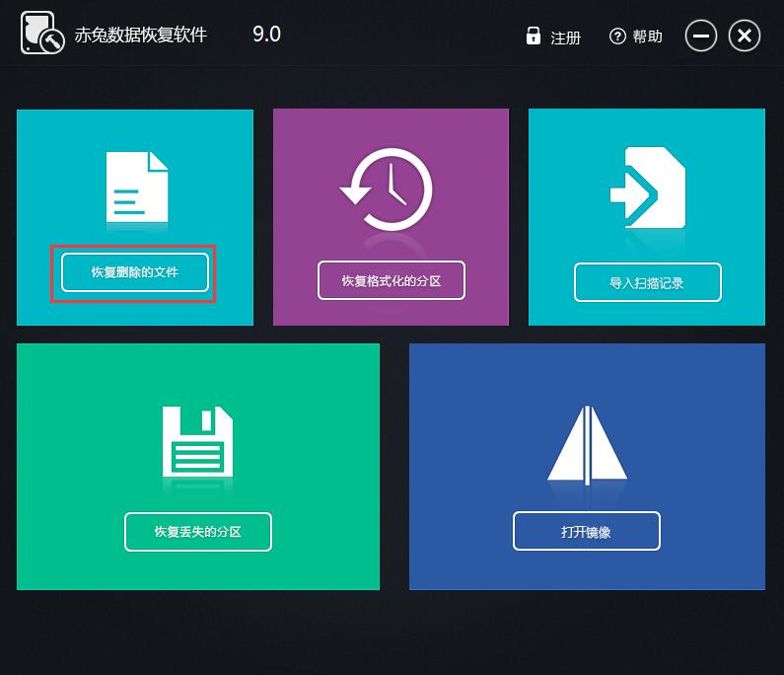Close the data recovery application window
The width and height of the screenshot is (784, 675).
pos(745,37)
